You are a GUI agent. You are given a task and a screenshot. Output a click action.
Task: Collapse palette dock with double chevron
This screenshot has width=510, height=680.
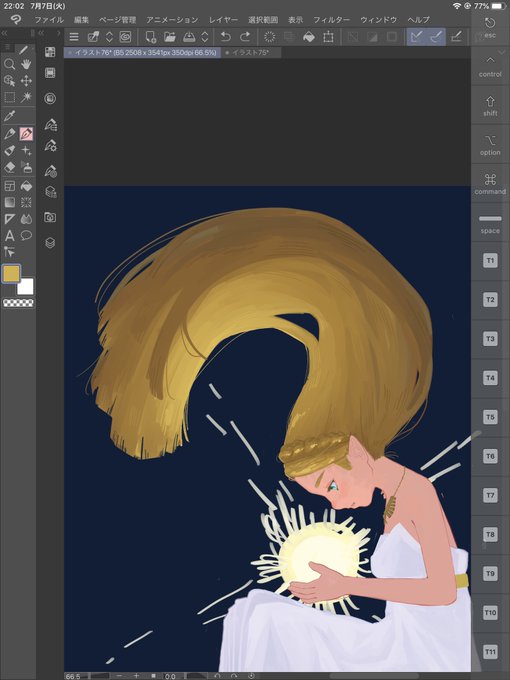(x=41, y=33)
